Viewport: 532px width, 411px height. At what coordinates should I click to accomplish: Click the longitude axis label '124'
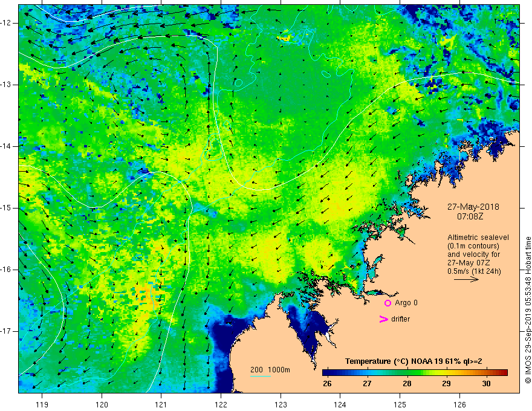click(x=340, y=404)
